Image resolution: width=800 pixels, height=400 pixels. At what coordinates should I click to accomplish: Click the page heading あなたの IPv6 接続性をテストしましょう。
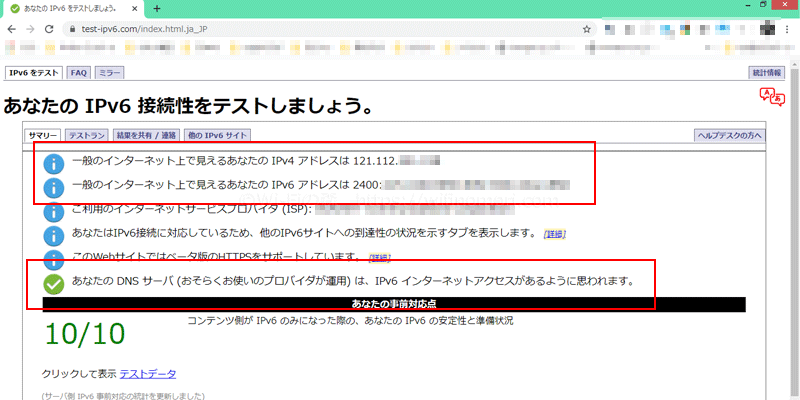187,106
